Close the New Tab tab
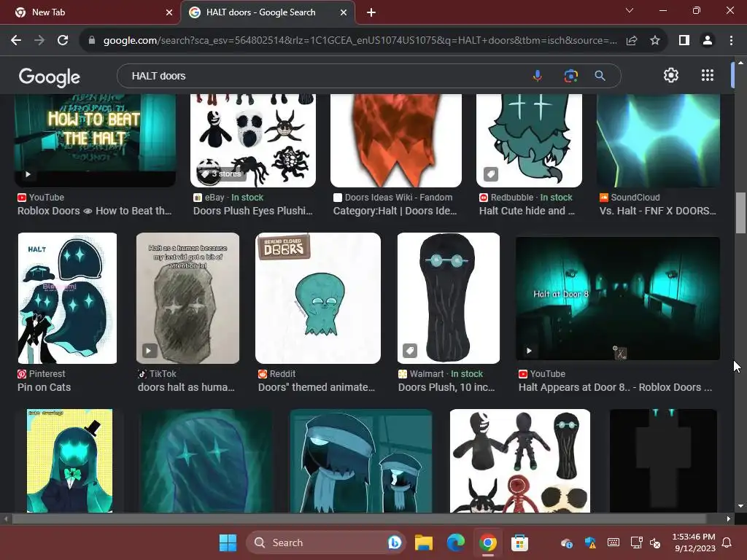747x560 pixels. click(x=169, y=12)
